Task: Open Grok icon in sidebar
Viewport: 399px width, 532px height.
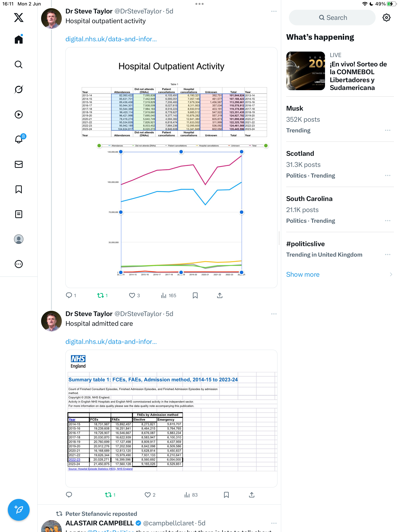Action: pos(19,89)
